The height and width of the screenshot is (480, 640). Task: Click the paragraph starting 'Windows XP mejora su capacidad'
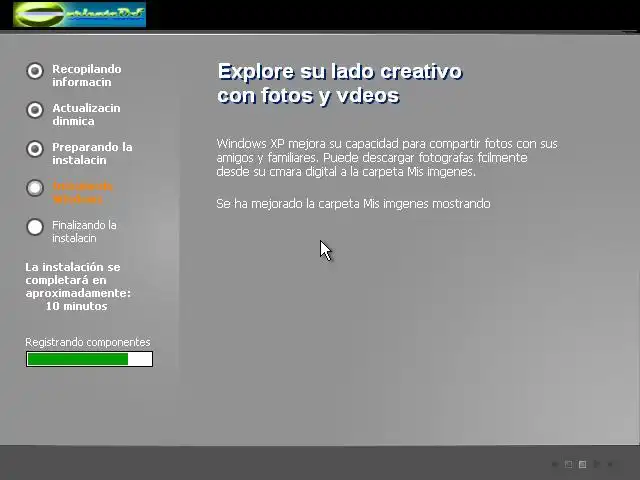(x=387, y=158)
